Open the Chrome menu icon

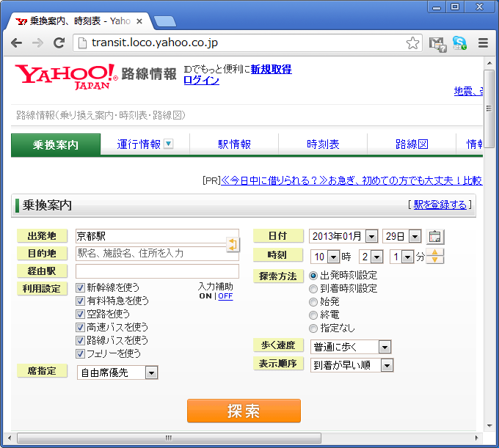coord(483,43)
